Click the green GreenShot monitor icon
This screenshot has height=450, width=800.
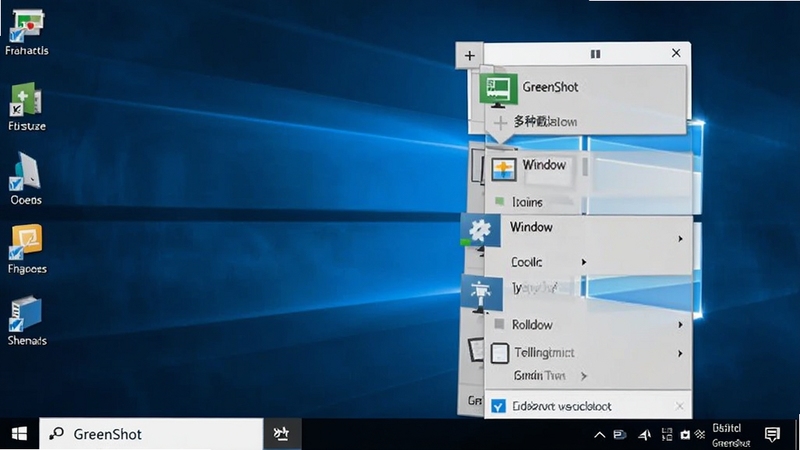pos(498,90)
